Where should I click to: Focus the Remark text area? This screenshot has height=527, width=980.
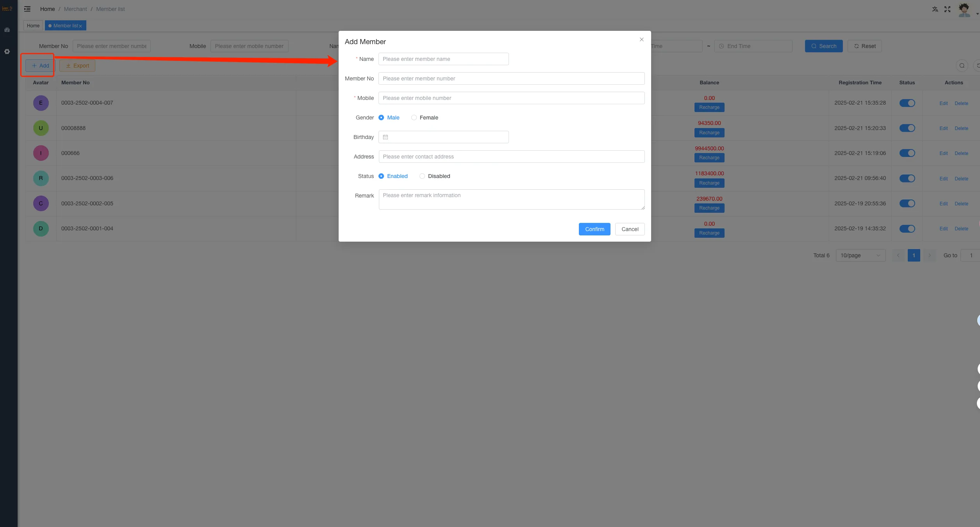point(511,199)
